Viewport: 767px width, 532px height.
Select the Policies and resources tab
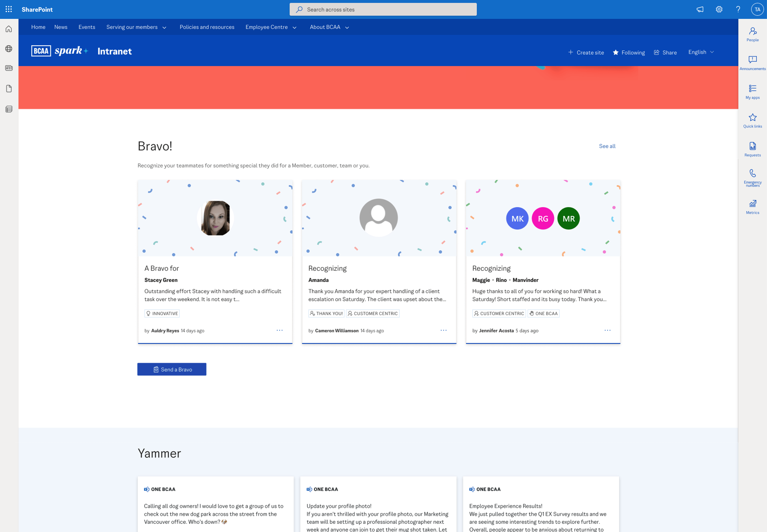(x=207, y=27)
